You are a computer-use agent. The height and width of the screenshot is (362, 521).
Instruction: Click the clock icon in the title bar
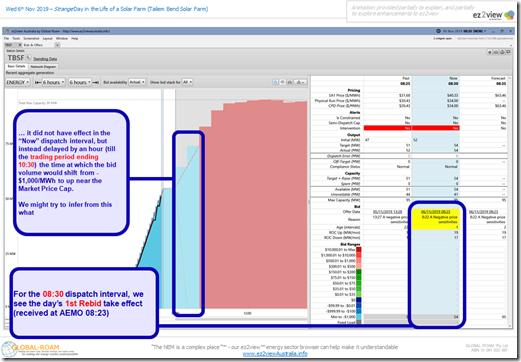click(438, 31)
